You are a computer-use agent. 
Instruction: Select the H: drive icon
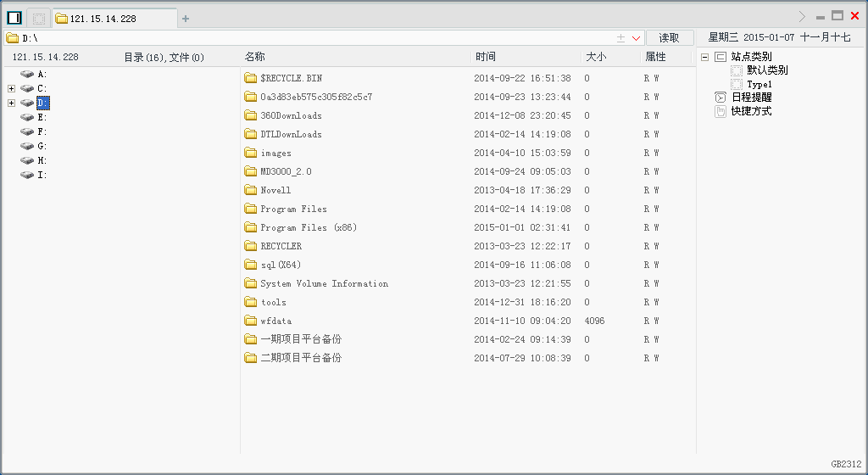[x=26, y=160]
